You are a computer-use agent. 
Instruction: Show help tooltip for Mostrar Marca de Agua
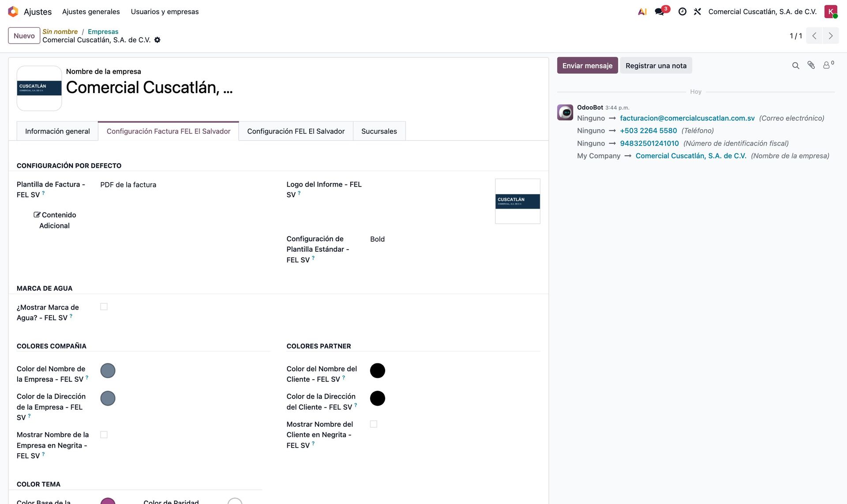point(71,316)
